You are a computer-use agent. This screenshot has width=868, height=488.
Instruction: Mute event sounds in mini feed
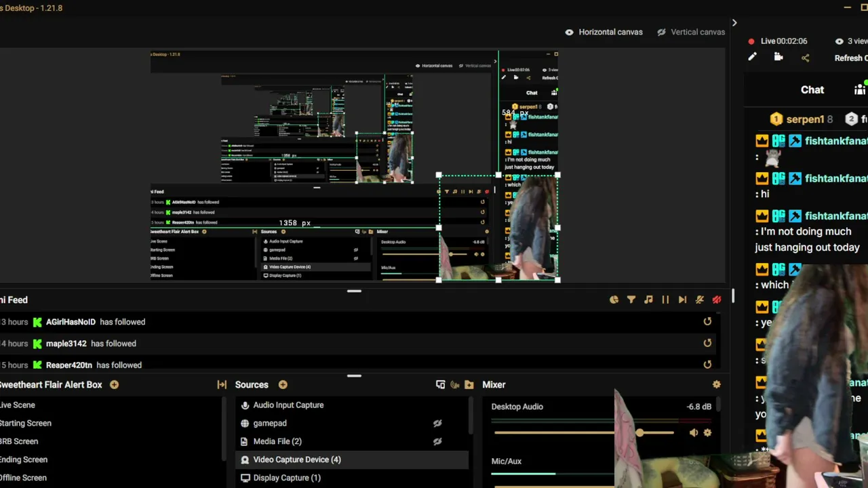coord(700,300)
